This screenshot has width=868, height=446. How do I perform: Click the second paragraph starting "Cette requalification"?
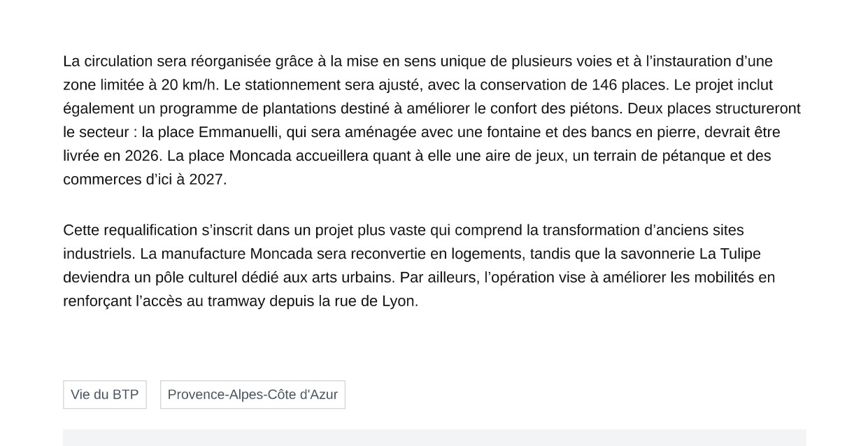click(420, 266)
